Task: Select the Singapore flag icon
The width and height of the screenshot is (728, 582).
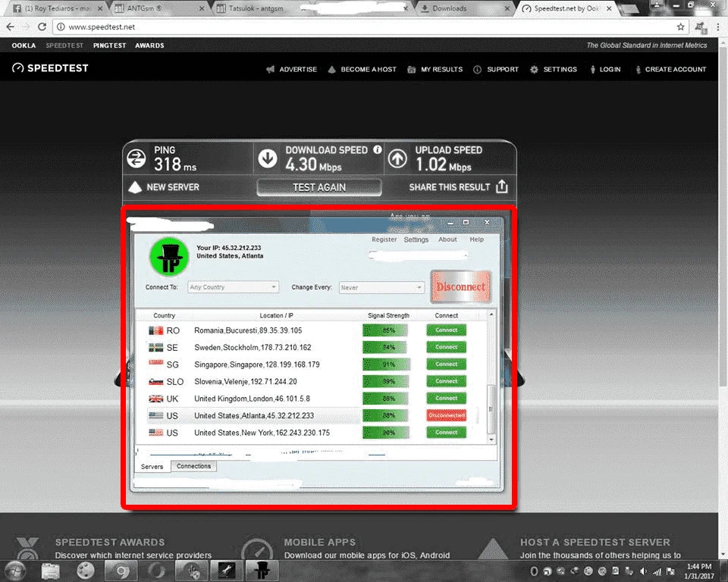Action: [x=156, y=364]
